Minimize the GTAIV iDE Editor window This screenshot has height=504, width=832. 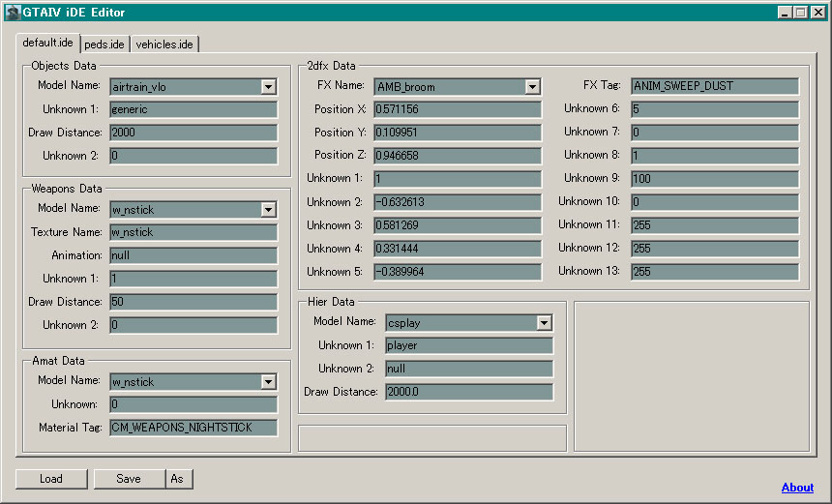785,13
